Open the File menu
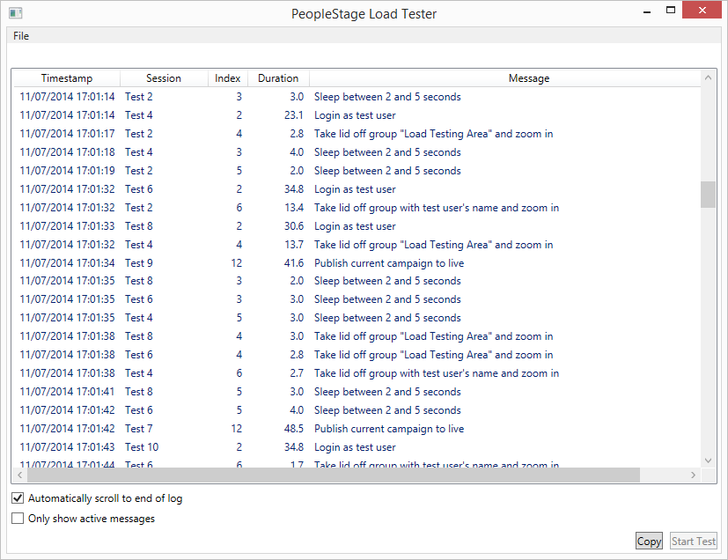This screenshot has height=560, width=728. (21, 36)
